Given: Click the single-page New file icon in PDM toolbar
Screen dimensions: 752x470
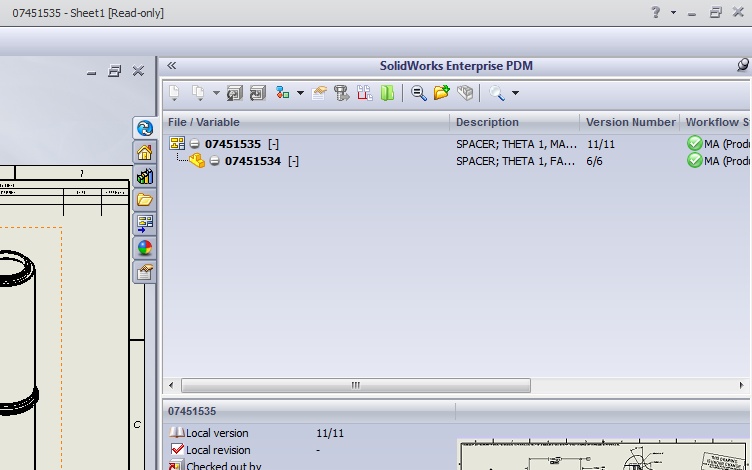Looking at the screenshot, I should [x=174, y=93].
